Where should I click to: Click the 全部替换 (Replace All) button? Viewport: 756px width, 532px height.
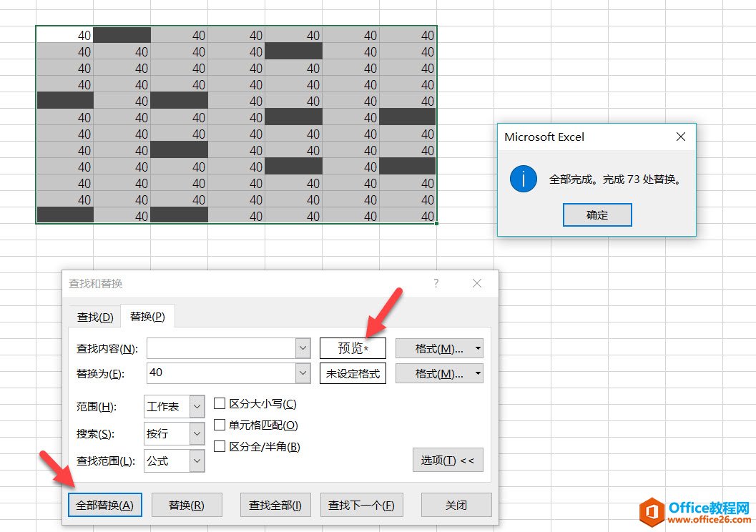(105, 505)
